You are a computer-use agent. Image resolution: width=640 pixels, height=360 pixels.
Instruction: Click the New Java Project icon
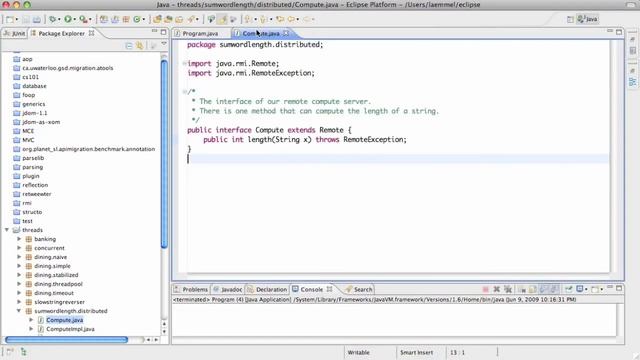click(104, 19)
